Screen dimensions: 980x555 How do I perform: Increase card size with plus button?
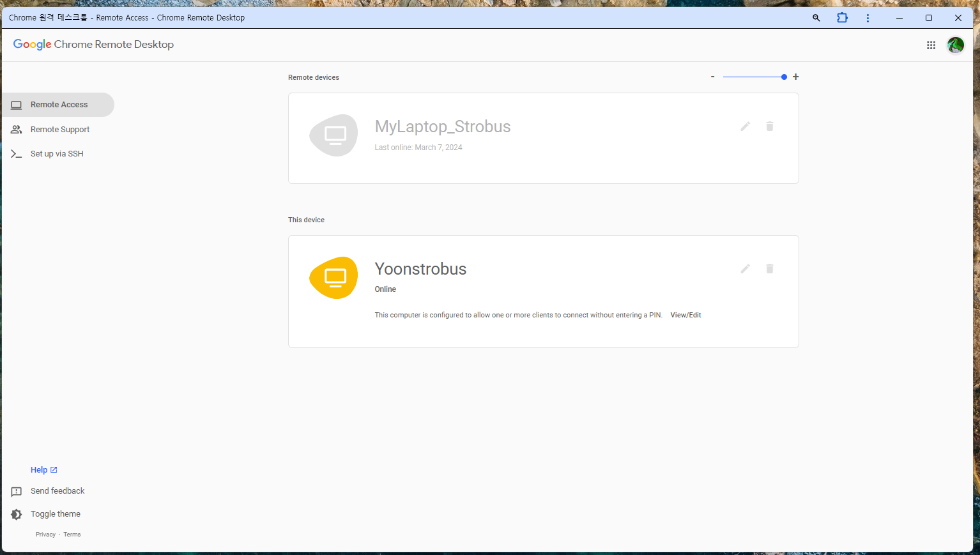(x=795, y=77)
